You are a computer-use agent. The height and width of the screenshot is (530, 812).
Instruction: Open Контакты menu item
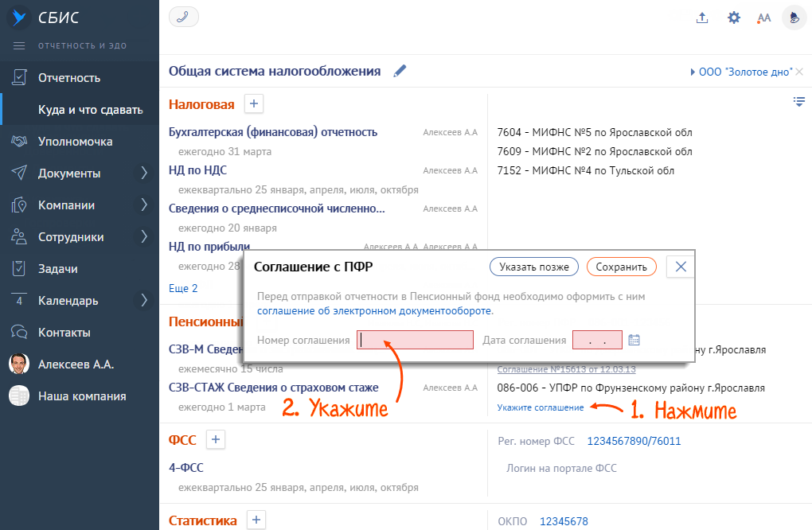pos(64,333)
